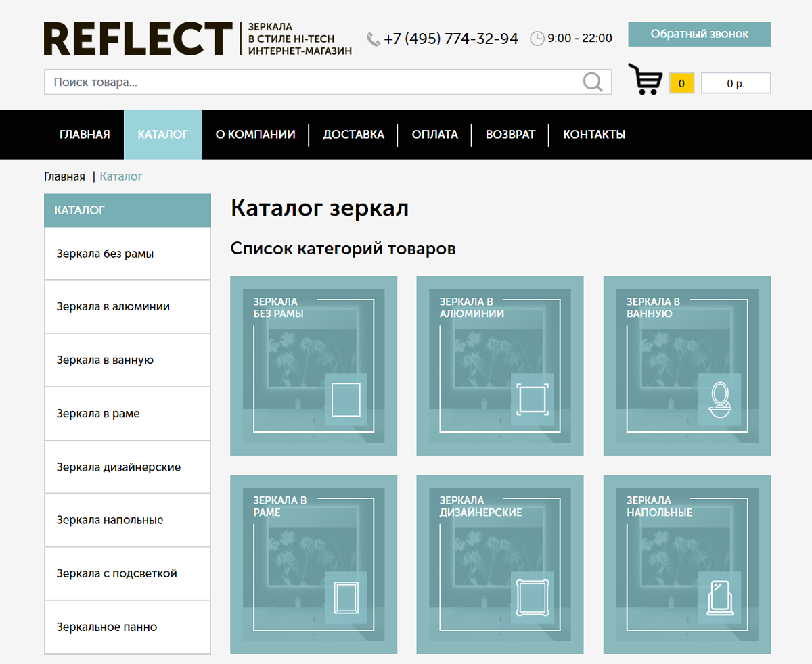Open Зеркала с подсветкой in sidebar
Image resolution: width=812 pixels, height=664 pixels.
116,573
